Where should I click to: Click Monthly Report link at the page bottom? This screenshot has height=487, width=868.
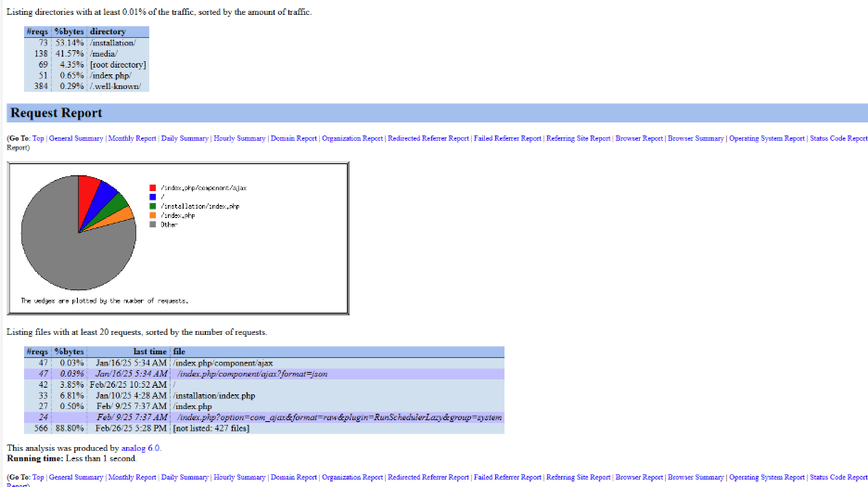click(x=132, y=477)
